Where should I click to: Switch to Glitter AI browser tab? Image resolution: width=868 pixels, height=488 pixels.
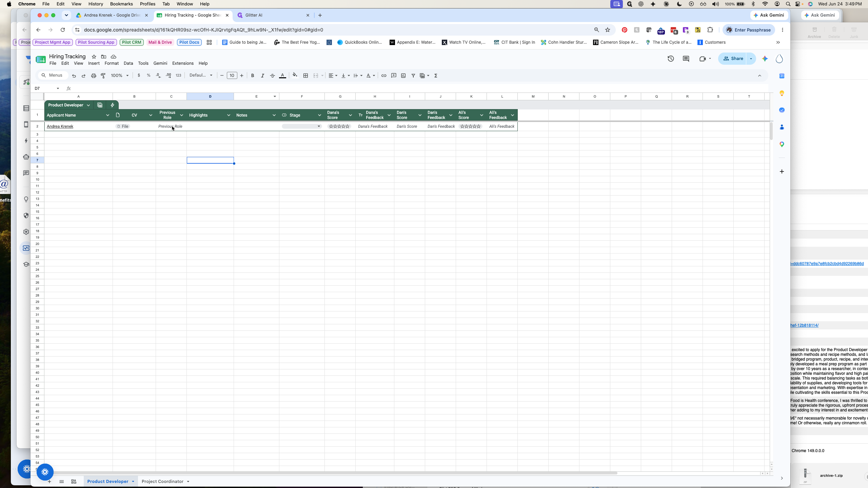[x=273, y=15]
